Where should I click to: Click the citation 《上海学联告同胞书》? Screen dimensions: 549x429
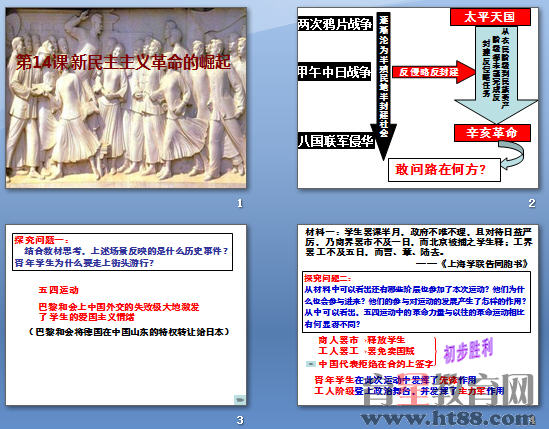(485, 264)
